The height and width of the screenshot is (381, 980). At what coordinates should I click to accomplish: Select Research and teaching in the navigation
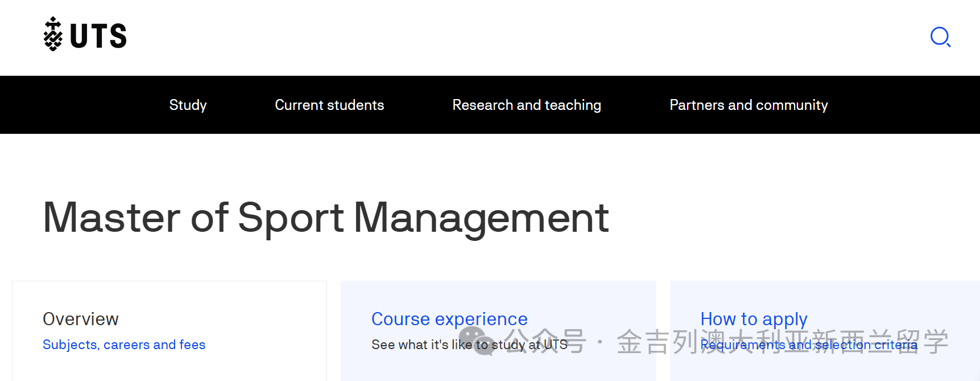[526, 105]
